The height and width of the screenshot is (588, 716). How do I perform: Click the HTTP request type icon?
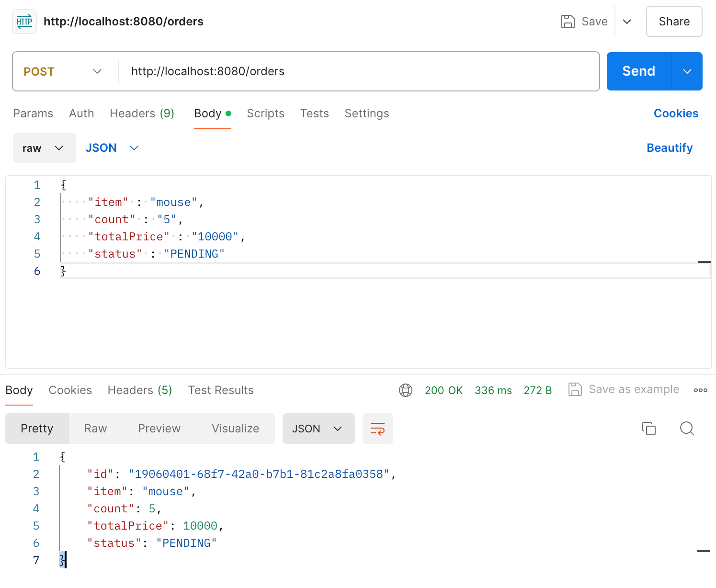[x=24, y=22]
